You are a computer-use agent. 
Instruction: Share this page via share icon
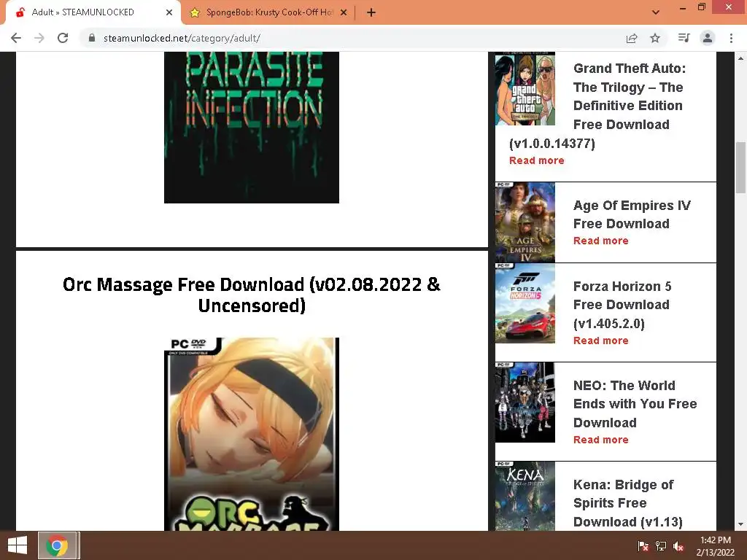pos(632,38)
